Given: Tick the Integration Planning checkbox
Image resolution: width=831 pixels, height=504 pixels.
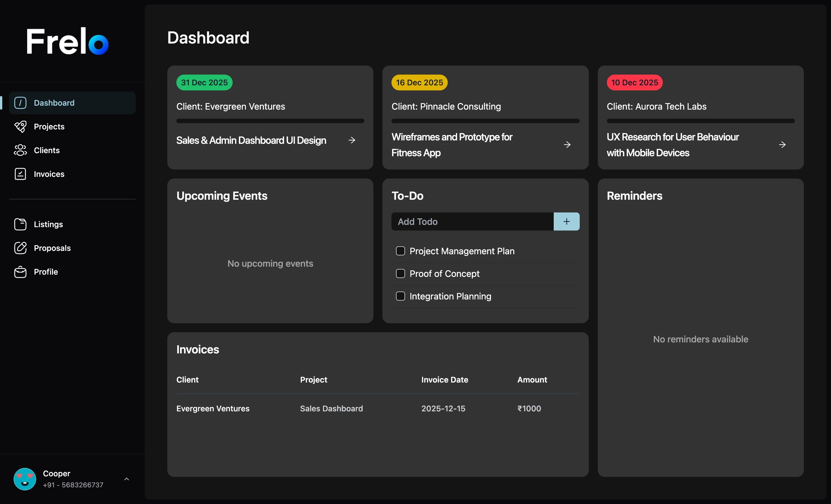Looking at the screenshot, I should point(400,296).
